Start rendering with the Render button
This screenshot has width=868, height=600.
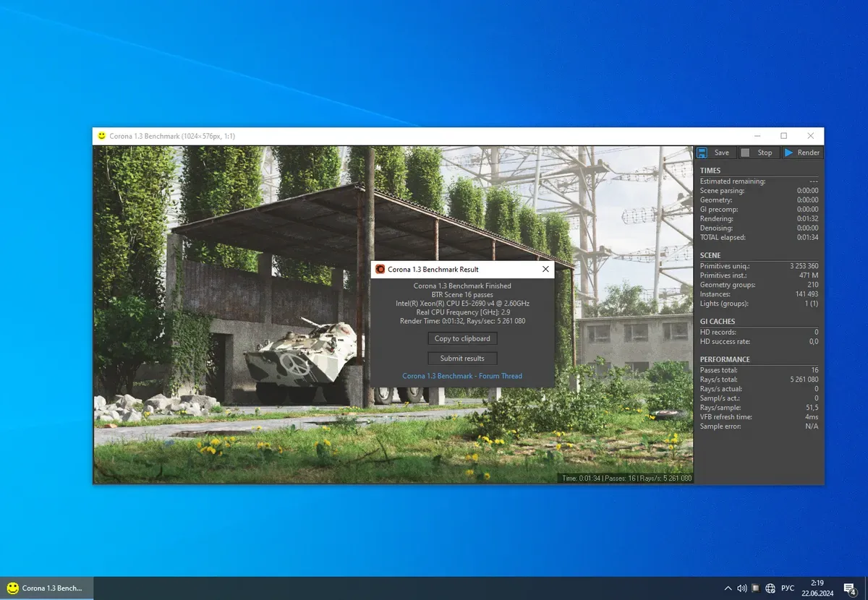[802, 153]
